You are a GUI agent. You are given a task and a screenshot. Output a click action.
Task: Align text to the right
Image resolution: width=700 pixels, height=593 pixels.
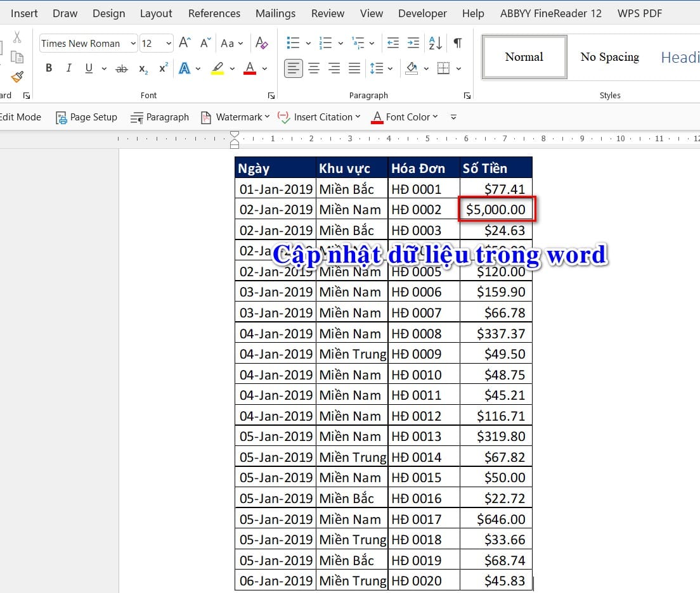click(334, 68)
